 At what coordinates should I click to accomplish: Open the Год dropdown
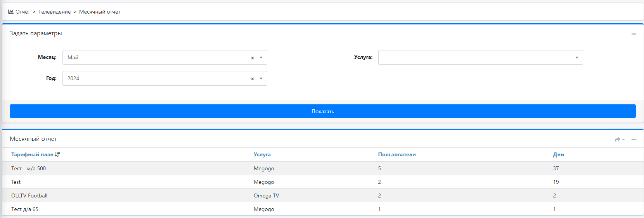tap(261, 78)
